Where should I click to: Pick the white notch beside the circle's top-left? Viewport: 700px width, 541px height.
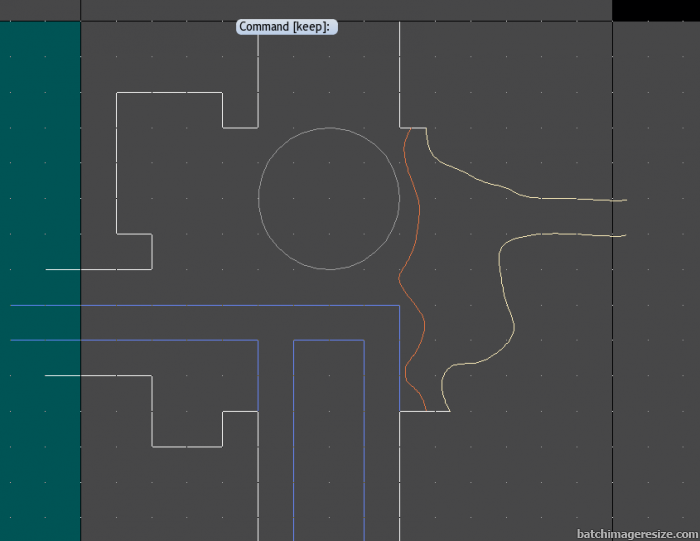240,128
